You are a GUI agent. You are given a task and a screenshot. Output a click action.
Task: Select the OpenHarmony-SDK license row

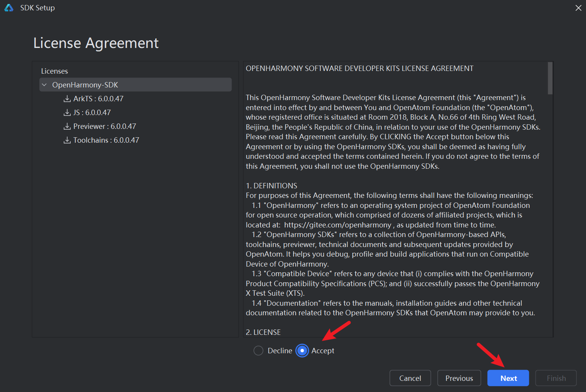[x=136, y=85]
